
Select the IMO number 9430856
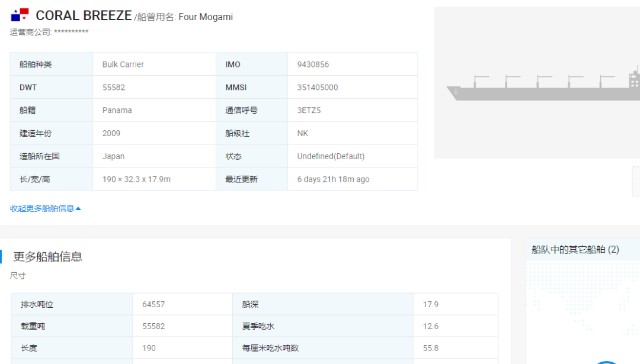[x=313, y=64]
